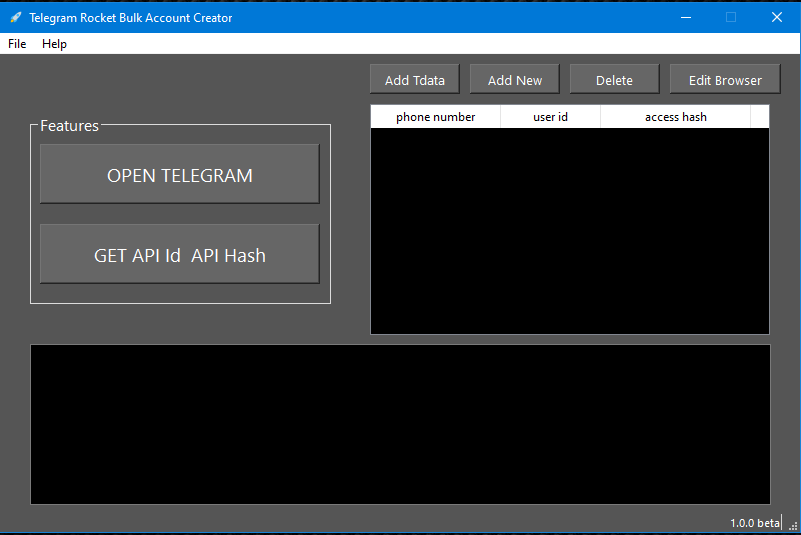Select the access hash column header

point(675,117)
